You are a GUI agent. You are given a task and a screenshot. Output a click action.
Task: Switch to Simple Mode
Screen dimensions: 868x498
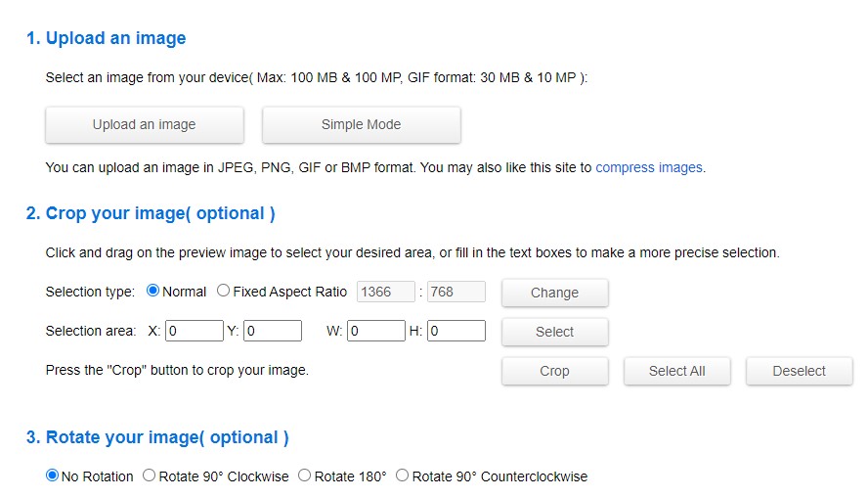click(361, 124)
